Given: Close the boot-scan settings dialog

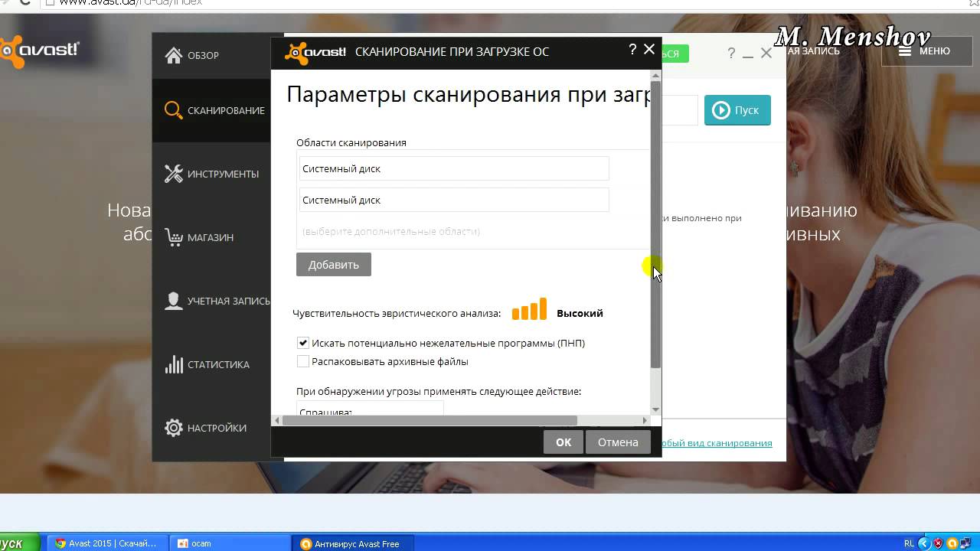Looking at the screenshot, I should pyautogui.click(x=649, y=50).
